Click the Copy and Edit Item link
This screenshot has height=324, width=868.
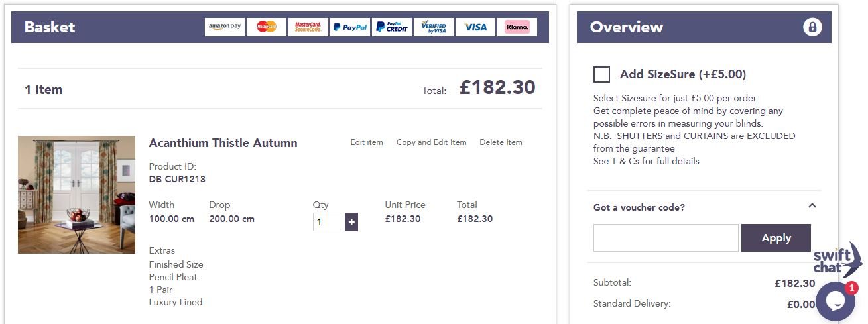(432, 142)
